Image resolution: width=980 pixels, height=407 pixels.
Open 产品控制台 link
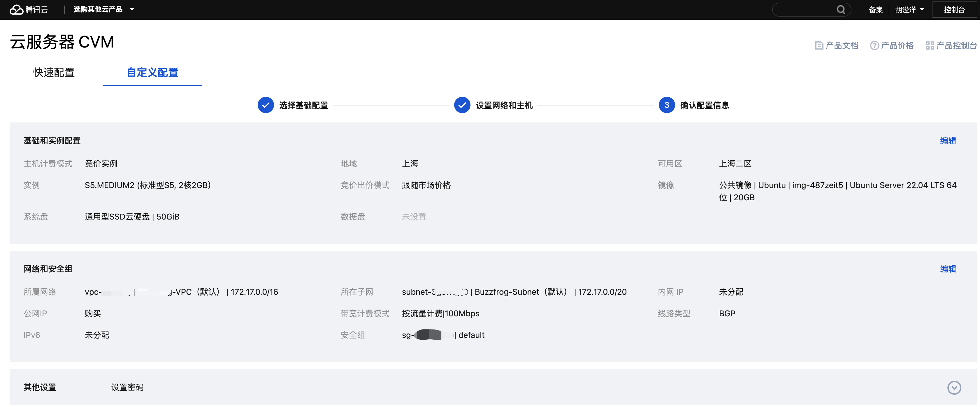click(951, 46)
